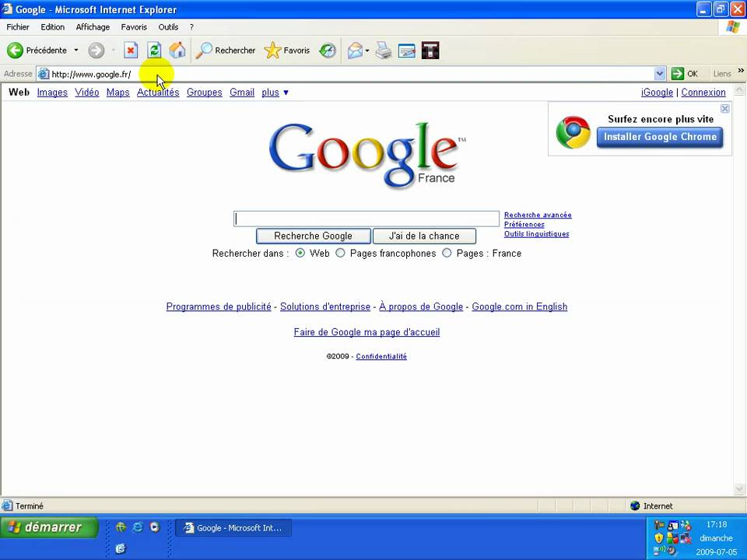Click the green Précédente back arrow

15,50
